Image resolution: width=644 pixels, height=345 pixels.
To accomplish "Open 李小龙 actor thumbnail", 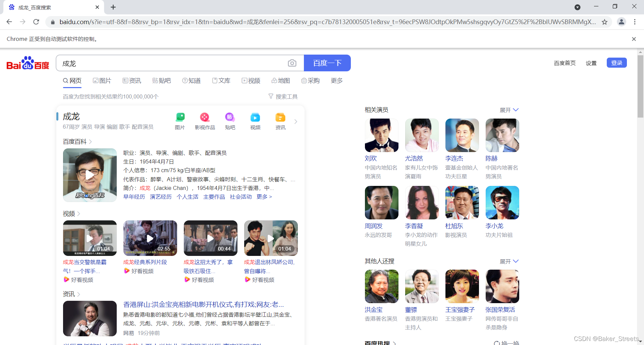I will [502, 203].
